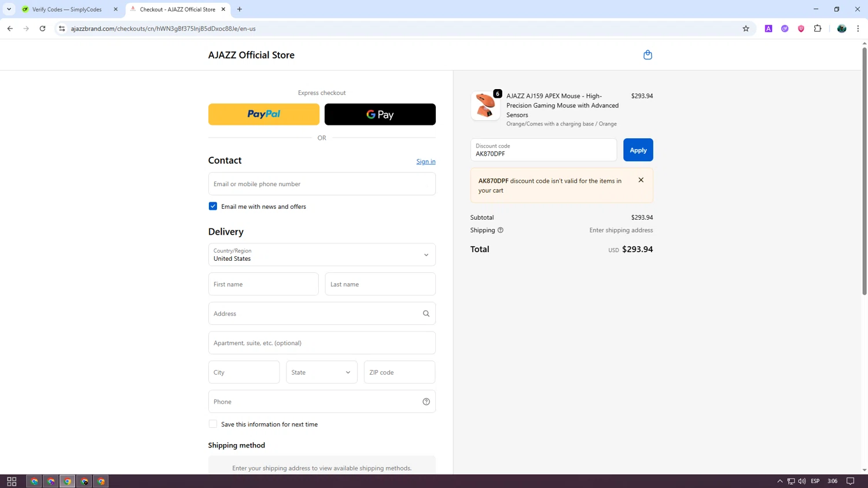Click the phone field help icon
This screenshot has width=868, height=488.
[426, 402]
